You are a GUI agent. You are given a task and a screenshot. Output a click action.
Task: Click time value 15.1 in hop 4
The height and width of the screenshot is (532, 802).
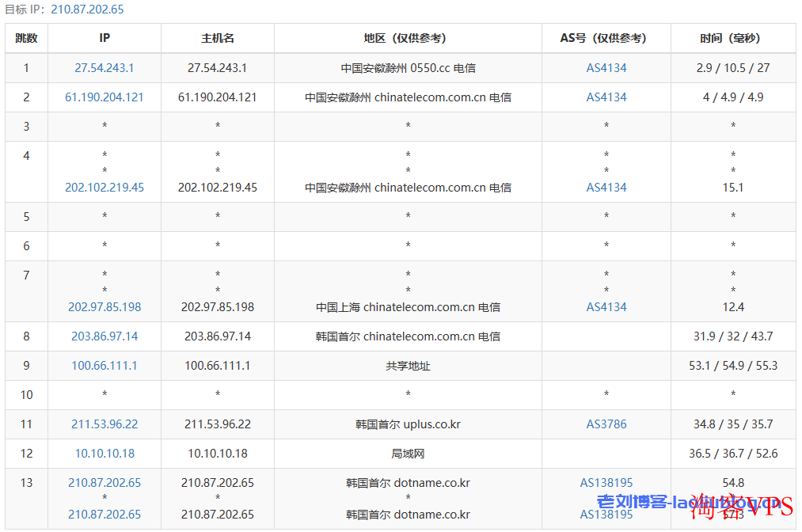click(733, 187)
